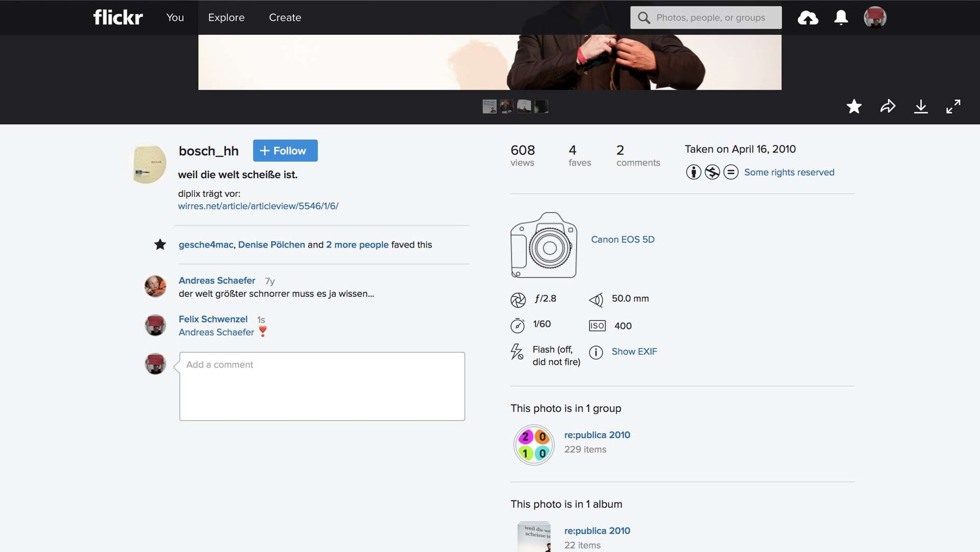Click the Creative Commons attribution icon
The width and height of the screenshot is (980, 552).
coord(693,172)
